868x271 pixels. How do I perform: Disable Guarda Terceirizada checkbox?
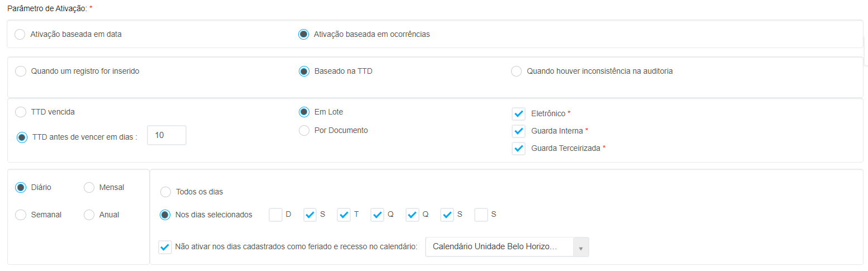pyautogui.click(x=518, y=148)
